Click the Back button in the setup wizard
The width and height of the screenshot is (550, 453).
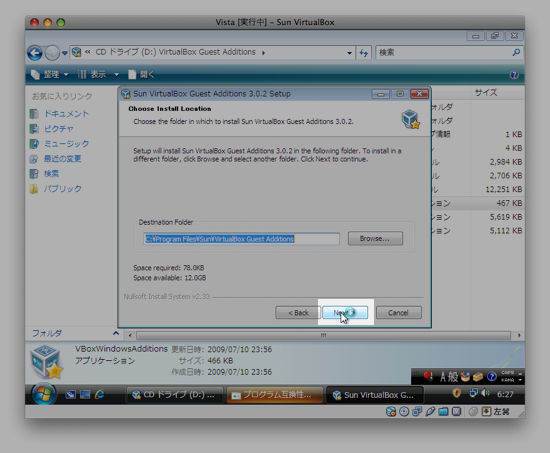coord(298,312)
